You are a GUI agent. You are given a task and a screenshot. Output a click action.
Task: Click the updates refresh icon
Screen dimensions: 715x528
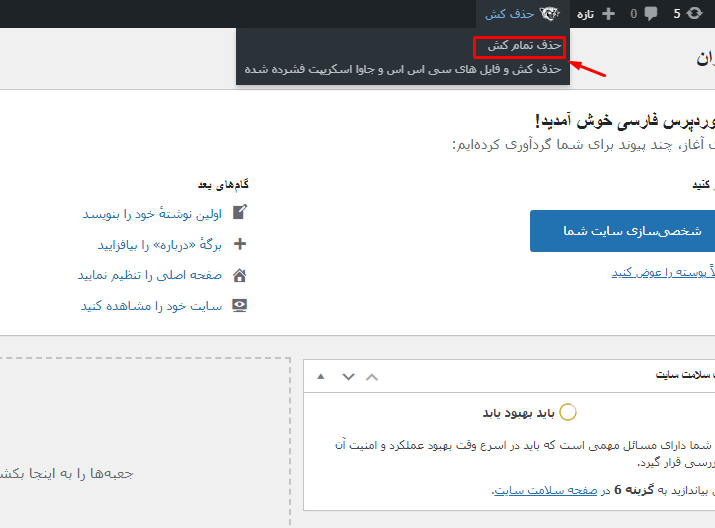click(694, 14)
